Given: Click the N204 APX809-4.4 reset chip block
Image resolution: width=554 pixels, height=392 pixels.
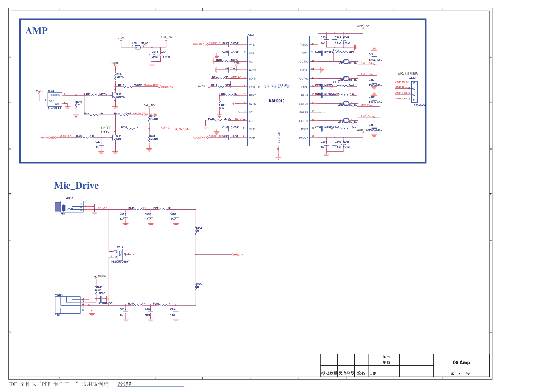Looking at the screenshot, I should point(55,99).
